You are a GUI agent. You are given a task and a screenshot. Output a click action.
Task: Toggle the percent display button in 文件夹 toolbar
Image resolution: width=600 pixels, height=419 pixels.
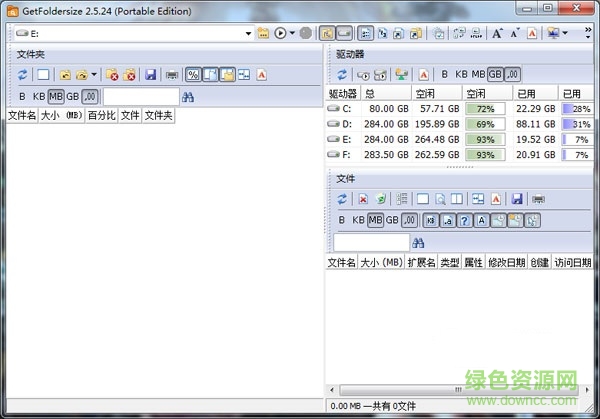pos(193,75)
